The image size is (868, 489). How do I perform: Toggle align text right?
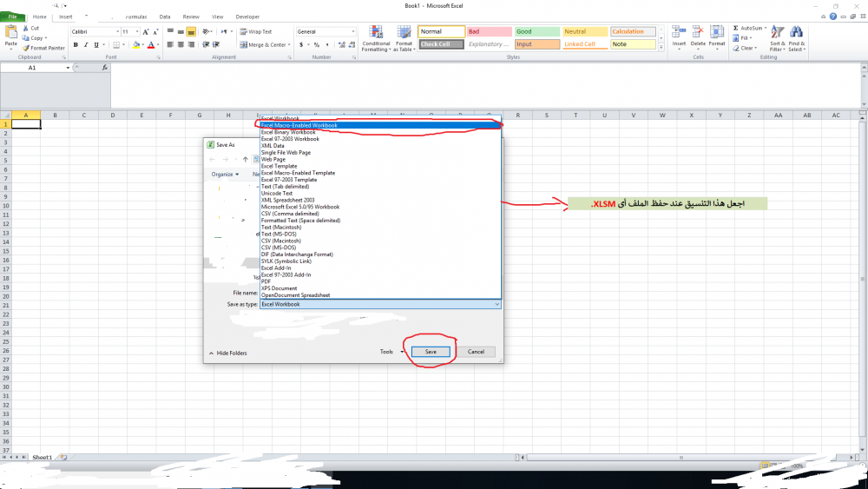click(191, 45)
